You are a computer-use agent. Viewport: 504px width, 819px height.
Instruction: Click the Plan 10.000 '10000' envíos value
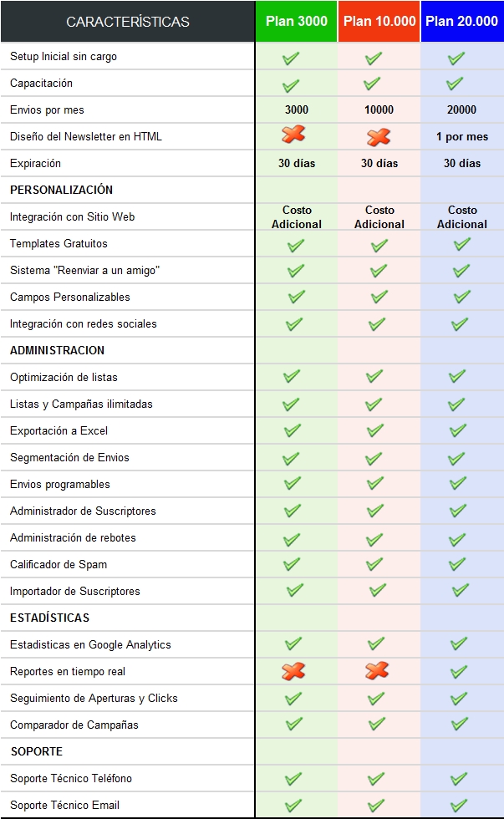379,110
